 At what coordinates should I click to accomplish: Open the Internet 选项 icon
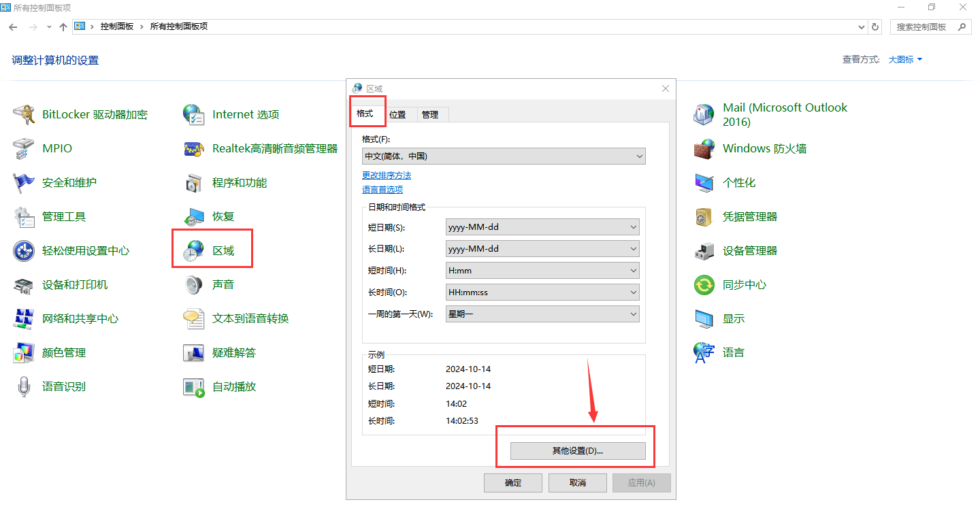coord(194,115)
